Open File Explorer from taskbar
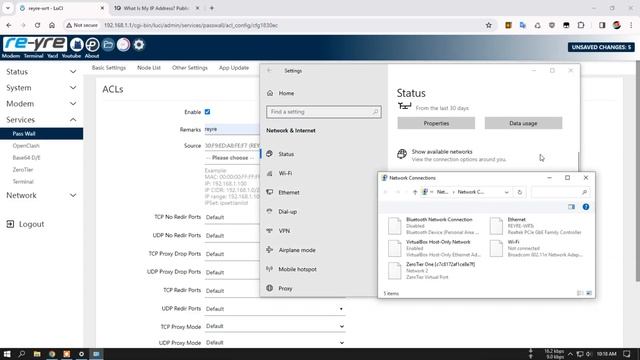The width and height of the screenshot is (640, 360). tap(37, 354)
